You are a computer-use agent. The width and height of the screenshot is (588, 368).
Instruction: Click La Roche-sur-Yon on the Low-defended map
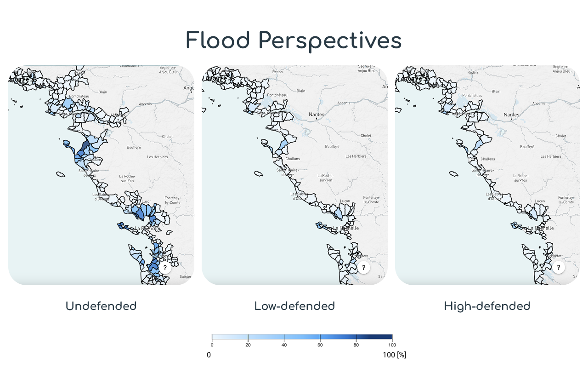(326, 178)
